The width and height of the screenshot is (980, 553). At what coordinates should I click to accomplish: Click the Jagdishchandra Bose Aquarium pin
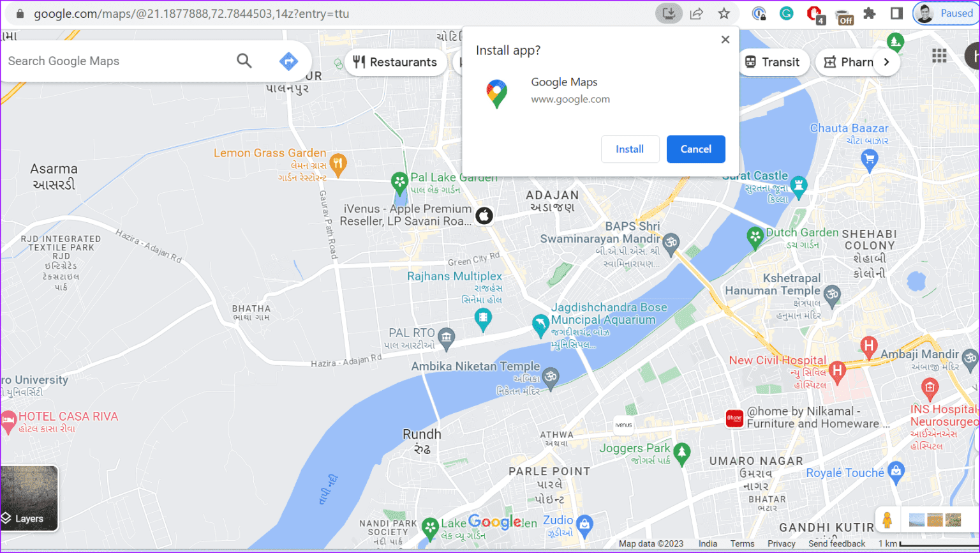(x=540, y=326)
